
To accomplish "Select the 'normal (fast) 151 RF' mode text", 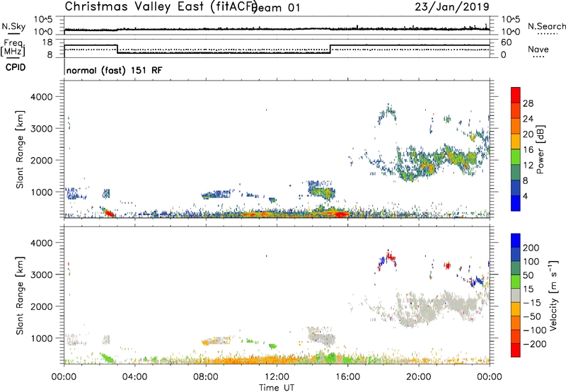I will tap(115, 70).
